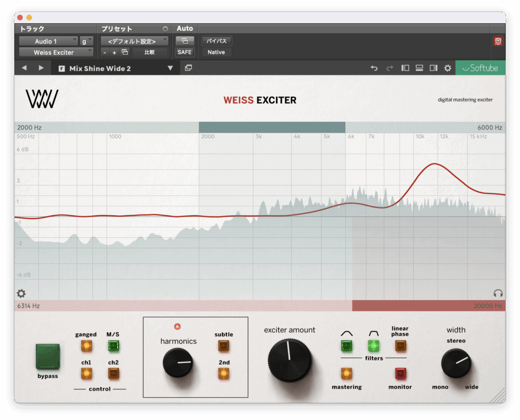Click harmonics red clip indicator LED
This screenshot has width=520, height=420.
(177, 327)
